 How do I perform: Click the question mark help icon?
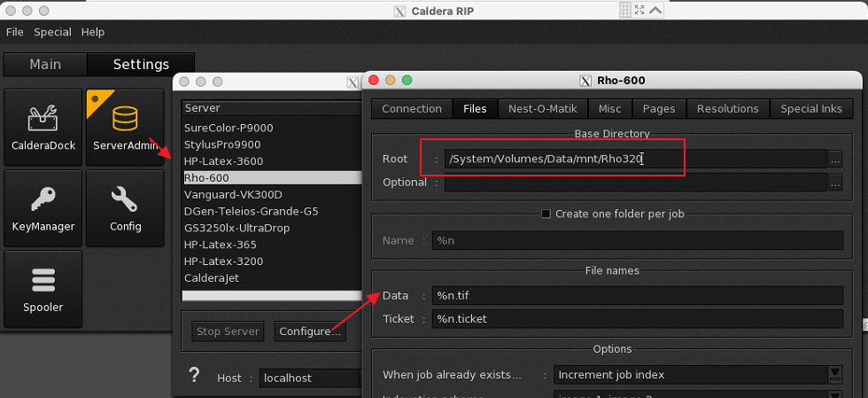(x=194, y=376)
